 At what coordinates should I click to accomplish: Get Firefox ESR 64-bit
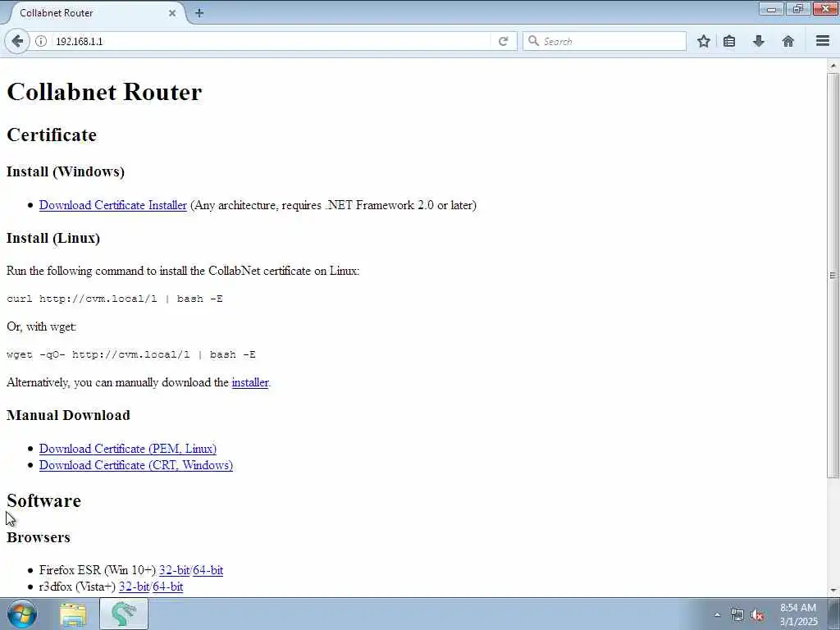click(208, 570)
